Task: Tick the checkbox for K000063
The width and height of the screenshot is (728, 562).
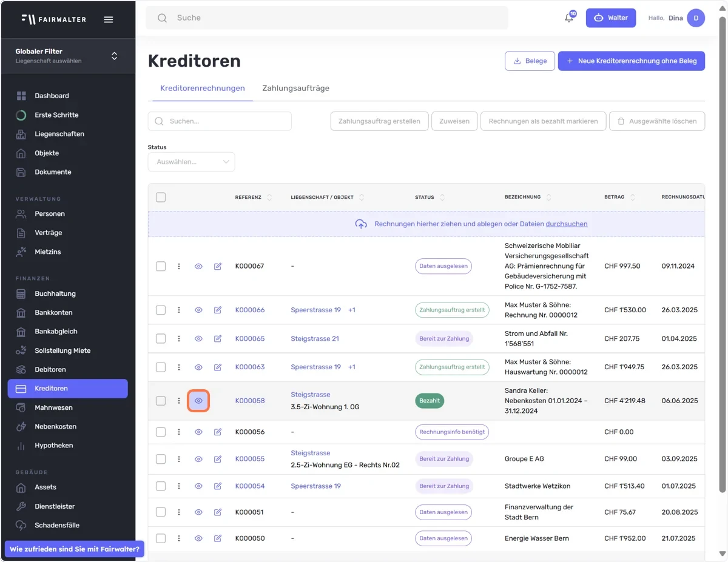Action: click(161, 367)
